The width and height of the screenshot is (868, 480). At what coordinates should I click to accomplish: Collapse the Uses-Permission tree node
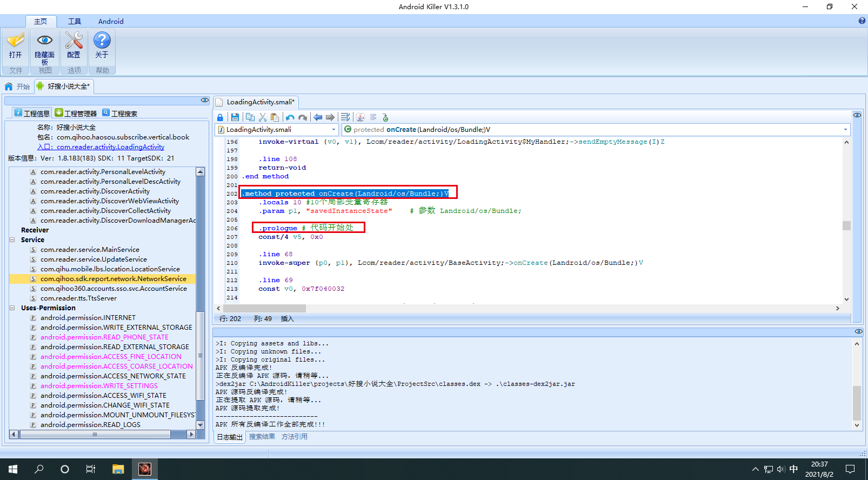(12, 308)
